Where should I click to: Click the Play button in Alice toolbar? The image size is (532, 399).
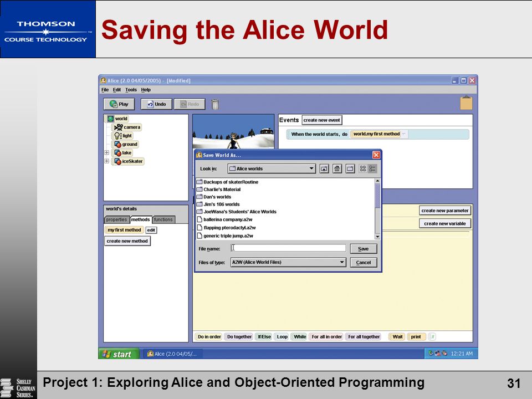click(119, 104)
